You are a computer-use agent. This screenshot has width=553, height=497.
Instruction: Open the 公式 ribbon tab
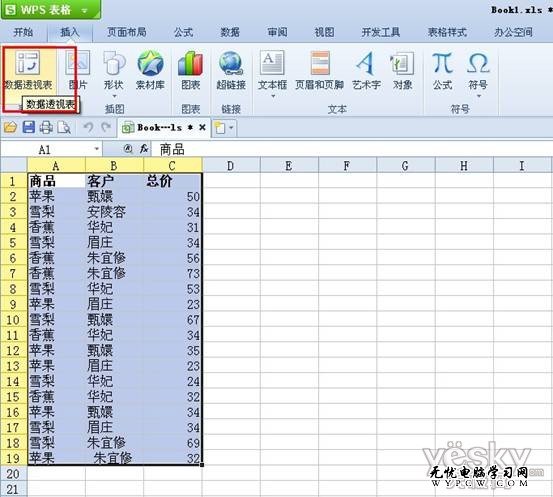pos(183,32)
